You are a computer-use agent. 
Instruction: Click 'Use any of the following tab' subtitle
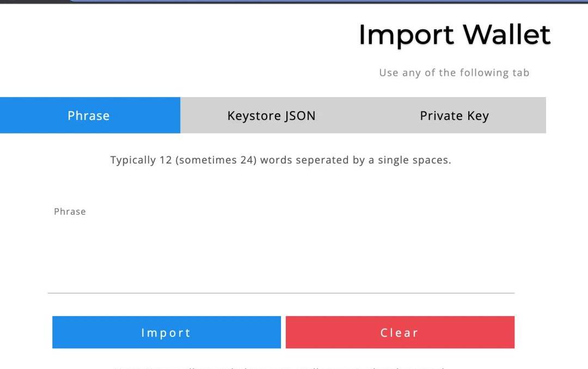(454, 72)
